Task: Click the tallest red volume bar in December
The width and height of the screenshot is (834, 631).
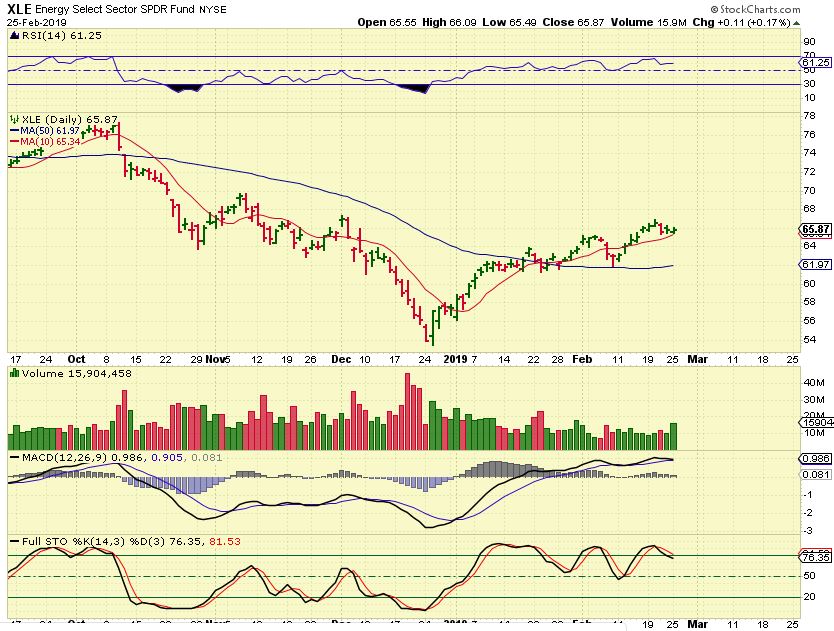Action: point(408,411)
